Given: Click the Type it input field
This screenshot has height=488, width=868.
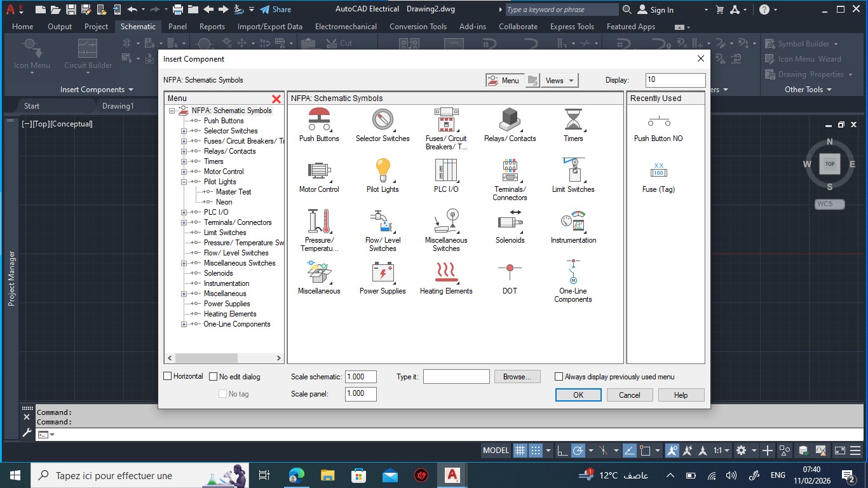Looking at the screenshot, I should pyautogui.click(x=456, y=377).
